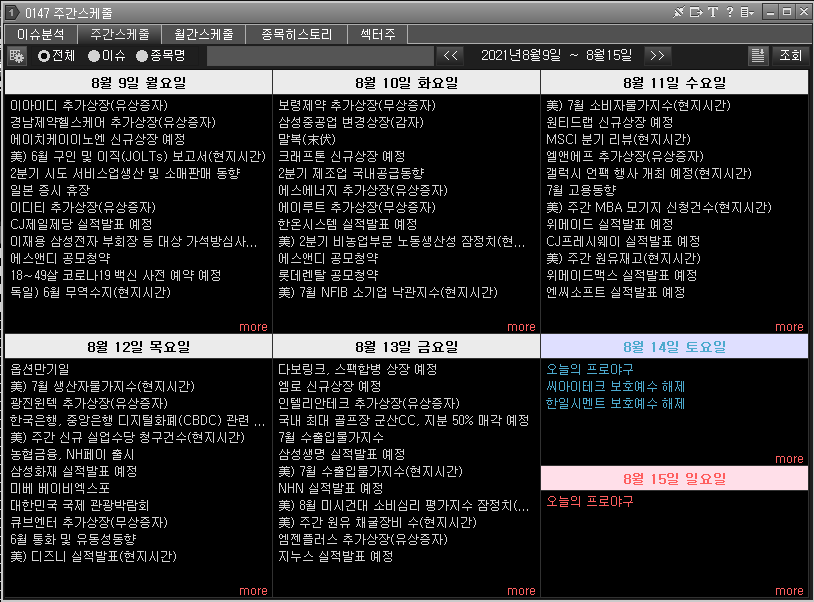Click the numbered window badge beside 0147

click(x=12, y=12)
